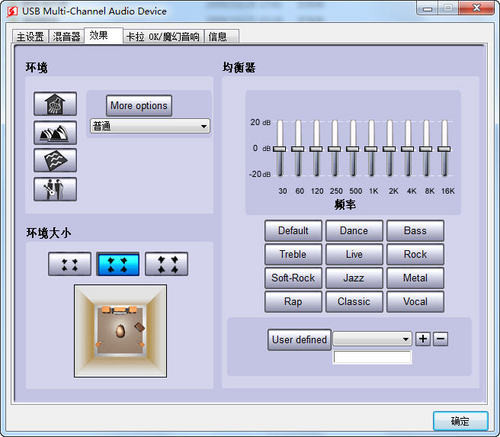The height and width of the screenshot is (437, 500).
Task: Select small environment size icon
Action: pyautogui.click(x=70, y=264)
